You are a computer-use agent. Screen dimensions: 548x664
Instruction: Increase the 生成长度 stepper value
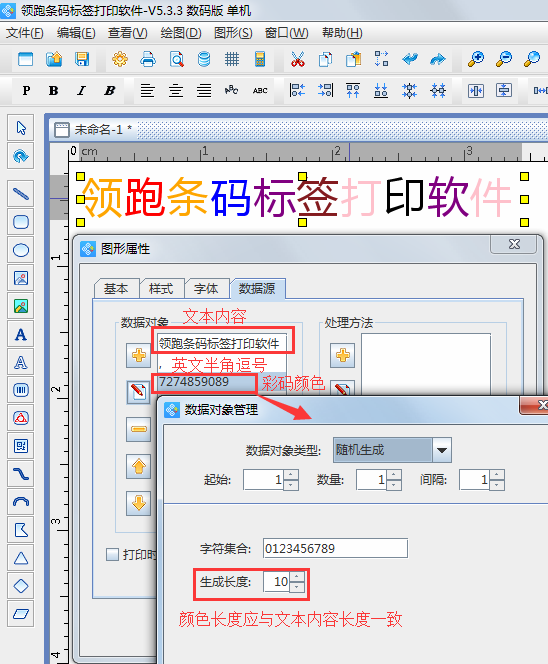[297, 577]
